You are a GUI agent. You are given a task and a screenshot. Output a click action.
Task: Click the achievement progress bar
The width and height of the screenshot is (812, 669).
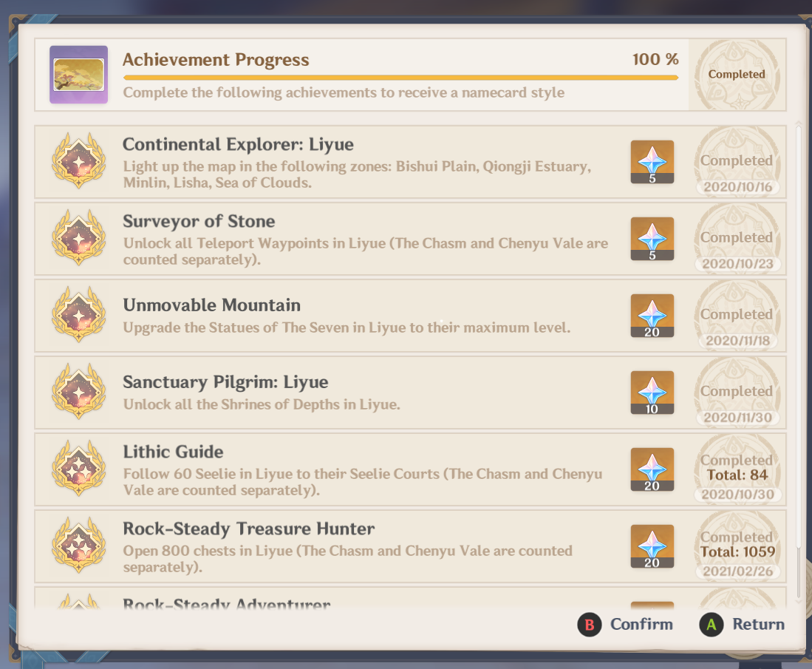pyautogui.click(x=400, y=78)
